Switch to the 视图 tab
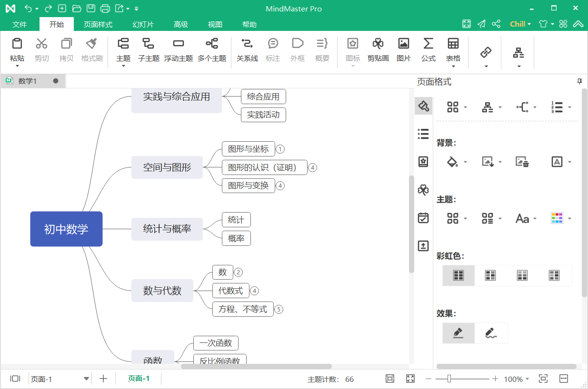 coord(215,24)
